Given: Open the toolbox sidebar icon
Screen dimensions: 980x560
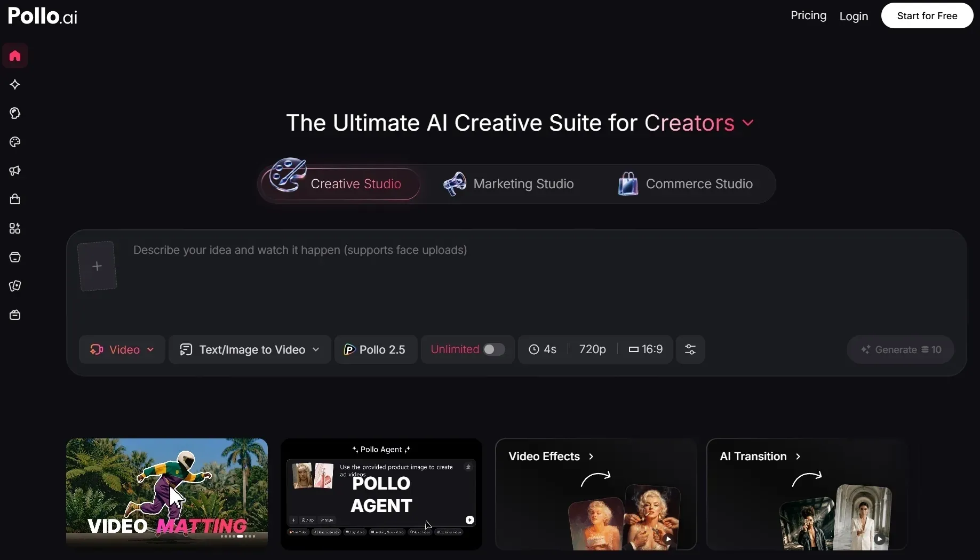Looking at the screenshot, I should [15, 315].
